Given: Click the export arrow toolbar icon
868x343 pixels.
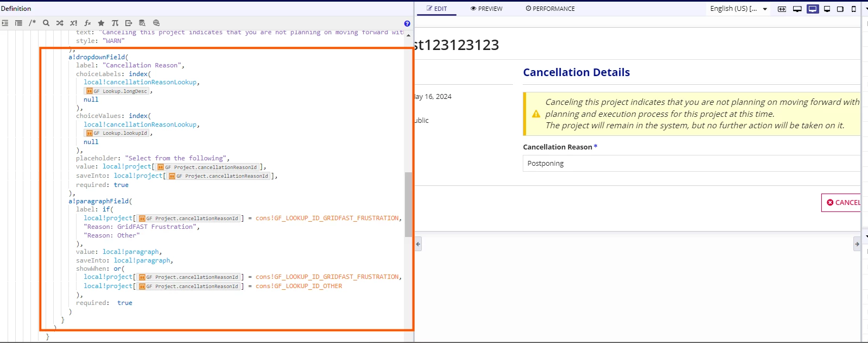Looking at the screenshot, I should (x=129, y=23).
